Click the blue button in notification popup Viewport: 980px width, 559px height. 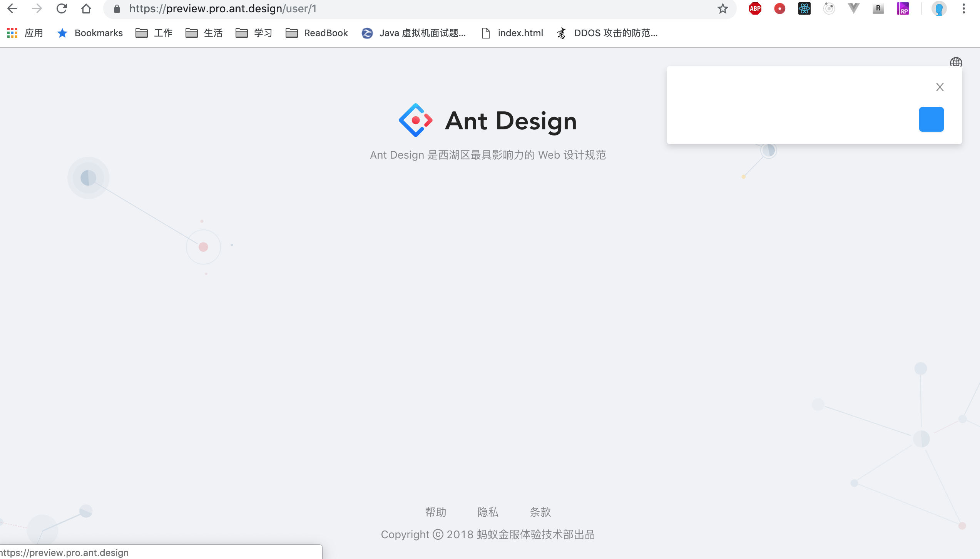pyautogui.click(x=932, y=119)
